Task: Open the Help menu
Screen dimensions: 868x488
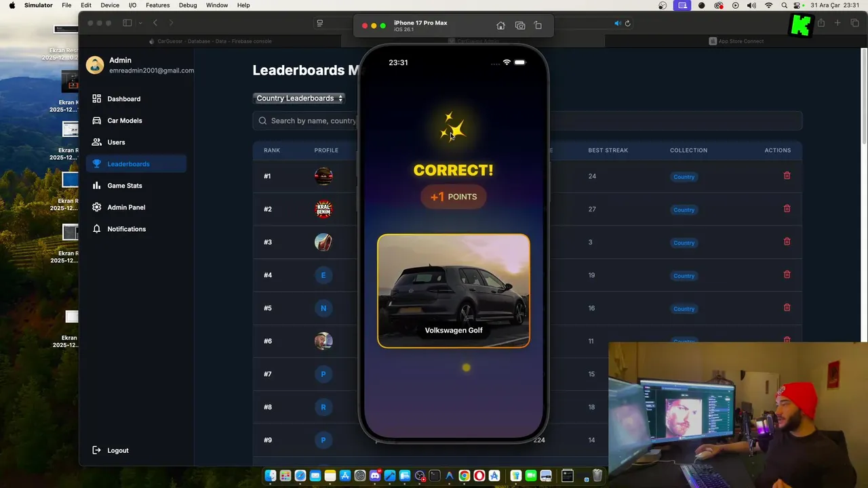Action: click(243, 5)
